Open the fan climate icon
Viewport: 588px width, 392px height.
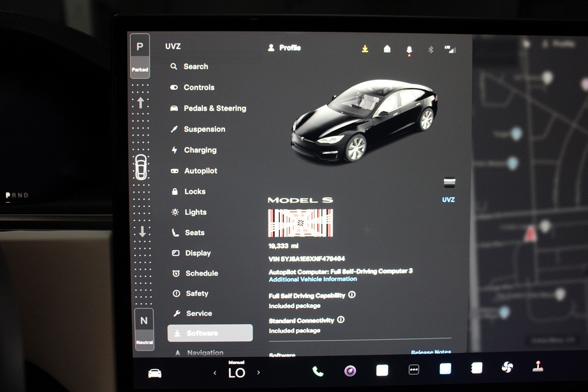[x=507, y=367]
